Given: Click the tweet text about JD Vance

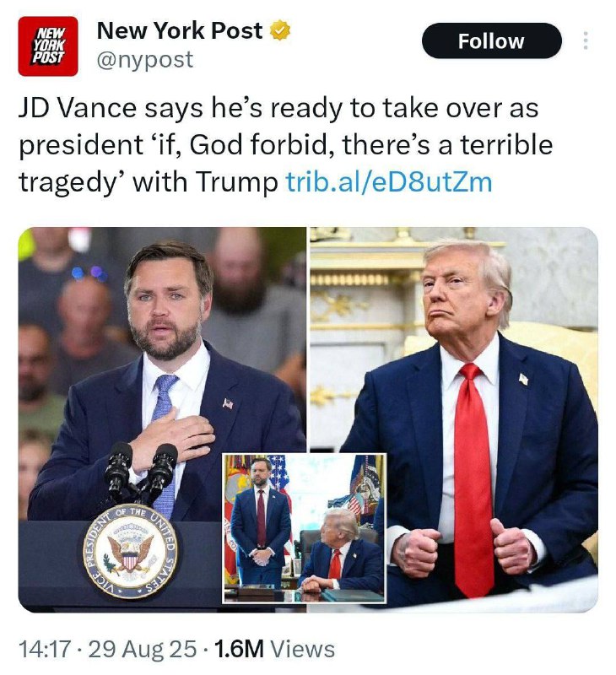Looking at the screenshot, I should 286,145.
